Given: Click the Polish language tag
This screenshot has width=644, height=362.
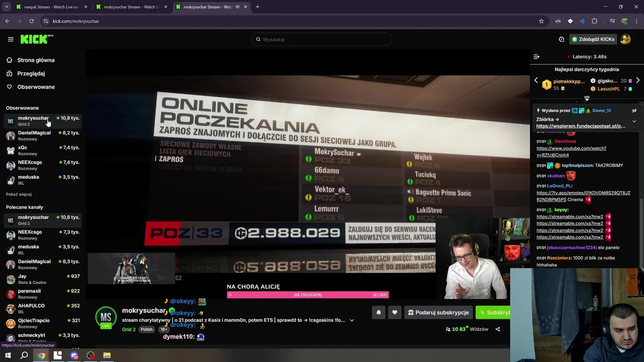Looking at the screenshot, I should click(146, 330).
